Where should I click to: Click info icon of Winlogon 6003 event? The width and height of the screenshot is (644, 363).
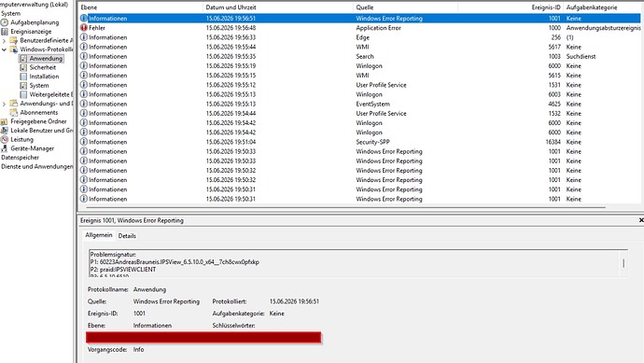point(84,94)
